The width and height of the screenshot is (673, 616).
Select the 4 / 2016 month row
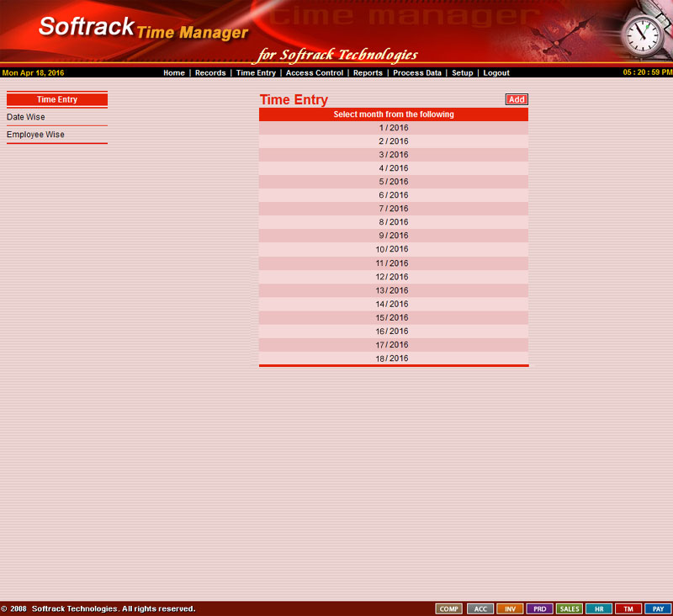pos(393,168)
